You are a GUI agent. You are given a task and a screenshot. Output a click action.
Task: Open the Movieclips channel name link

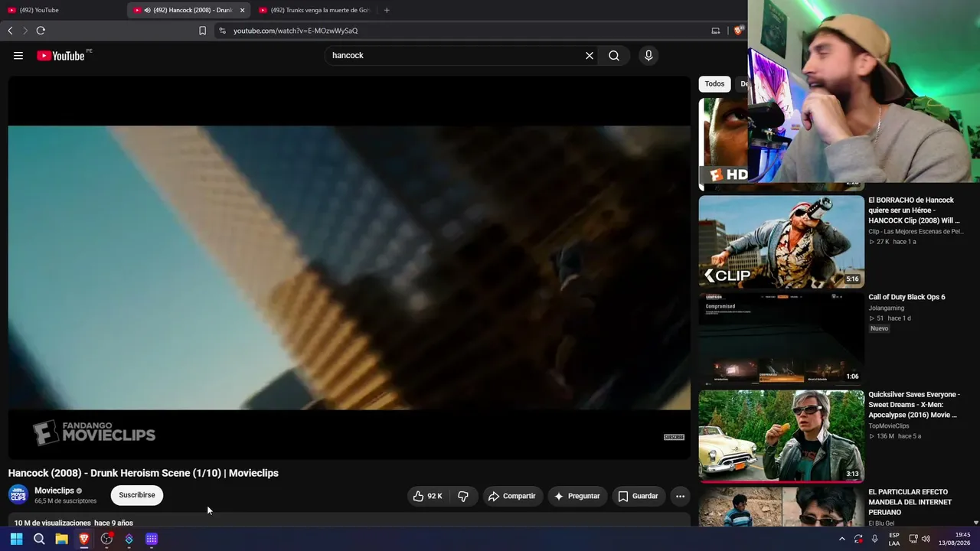click(54, 491)
